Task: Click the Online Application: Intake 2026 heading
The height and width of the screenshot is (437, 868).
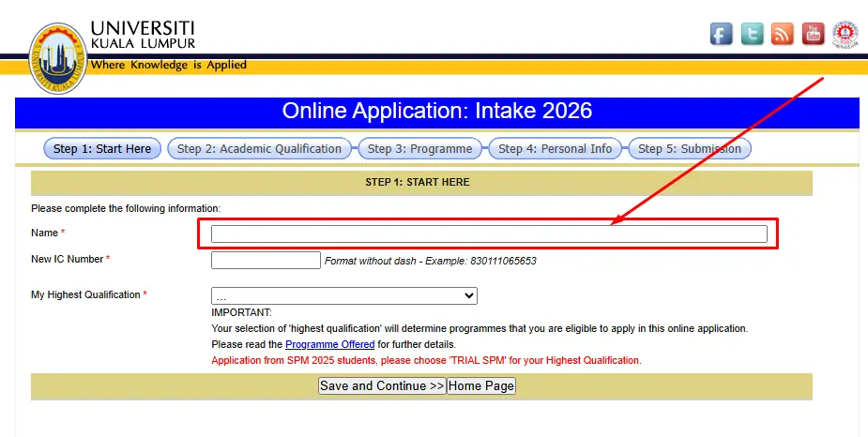Action: coord(437,111)
